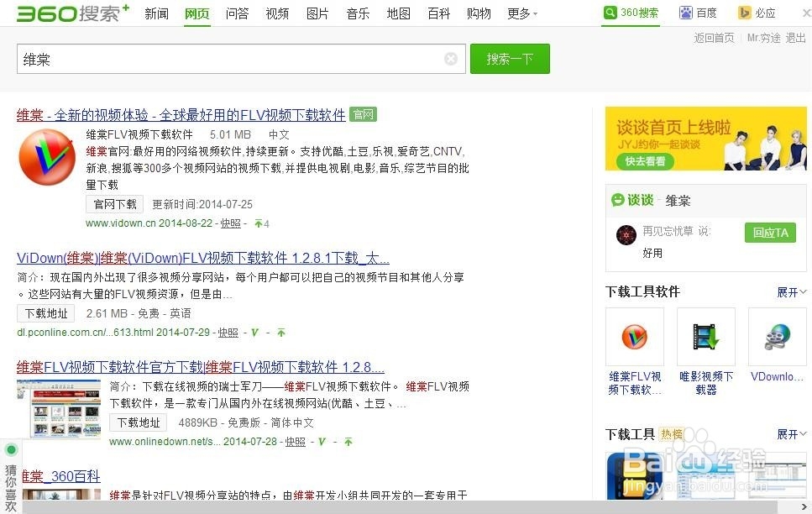The height and width of the screenshot is (514, 812).
Task: Click the up arrow on pconline result
Action: (x=281, y=333)
